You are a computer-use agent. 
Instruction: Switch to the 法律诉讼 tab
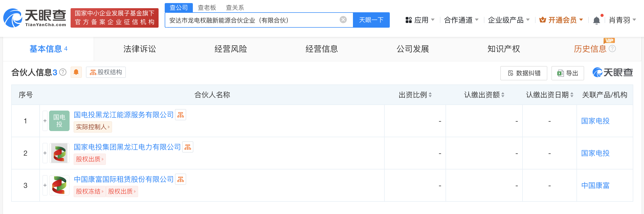(x=139, y=49)
